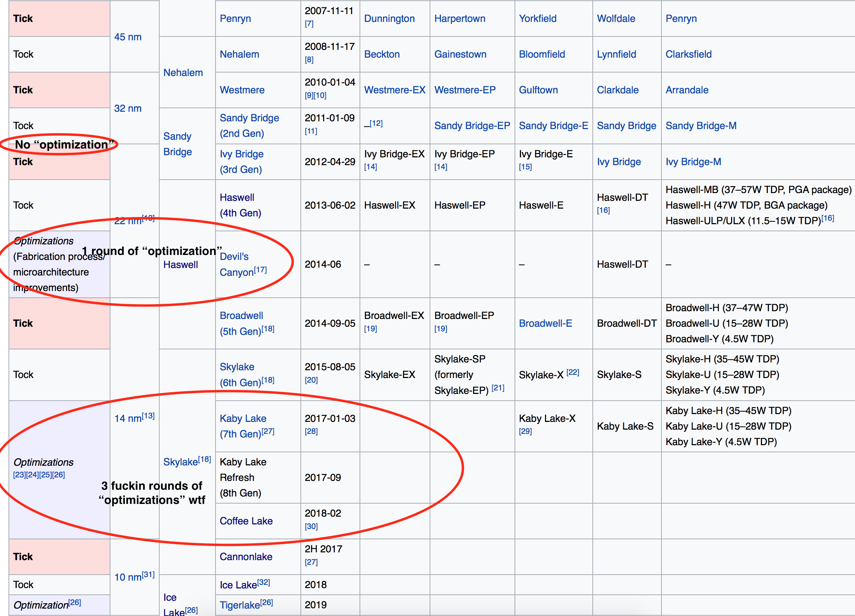Follow the Cannonlake link

click(x=246, y=557)
